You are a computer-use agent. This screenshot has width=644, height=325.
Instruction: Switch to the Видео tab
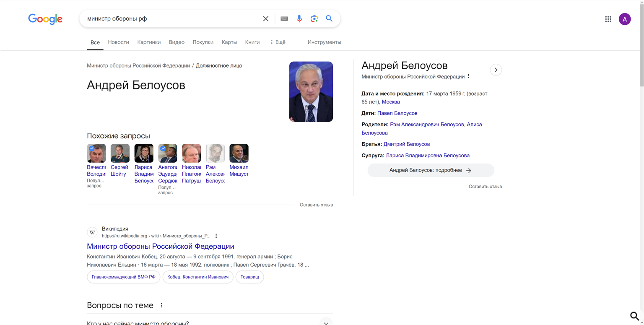click(177, 42)
